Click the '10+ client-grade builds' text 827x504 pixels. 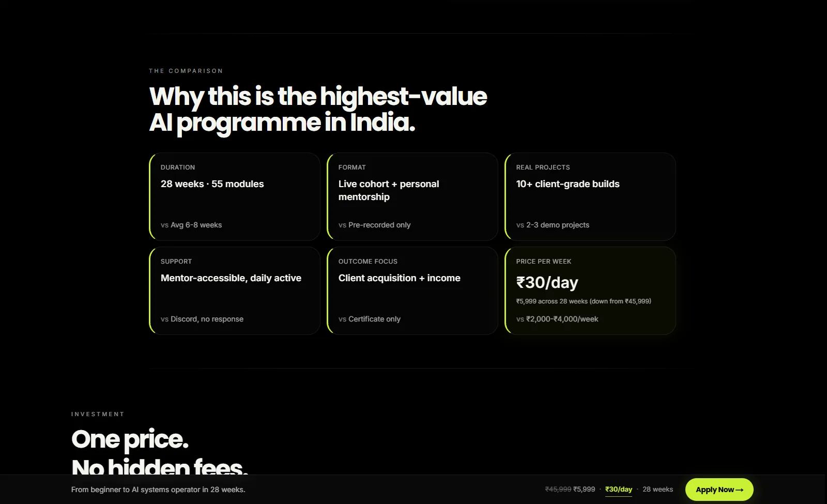(568, 184)
